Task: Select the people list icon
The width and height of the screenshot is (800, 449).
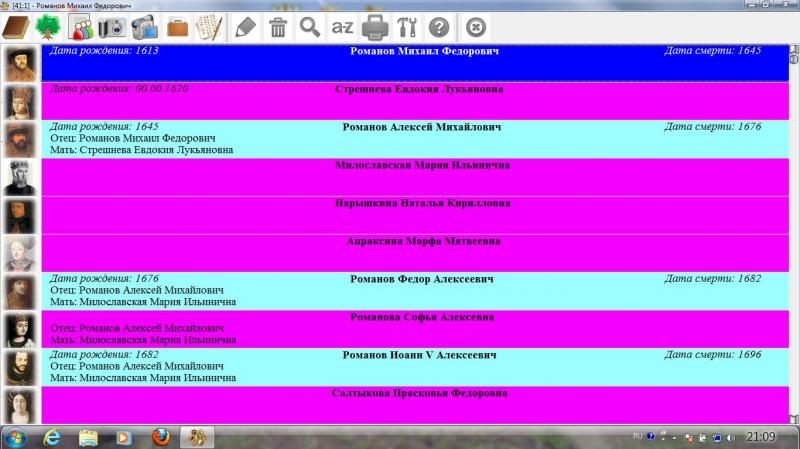Action: (x=81, y=27)
